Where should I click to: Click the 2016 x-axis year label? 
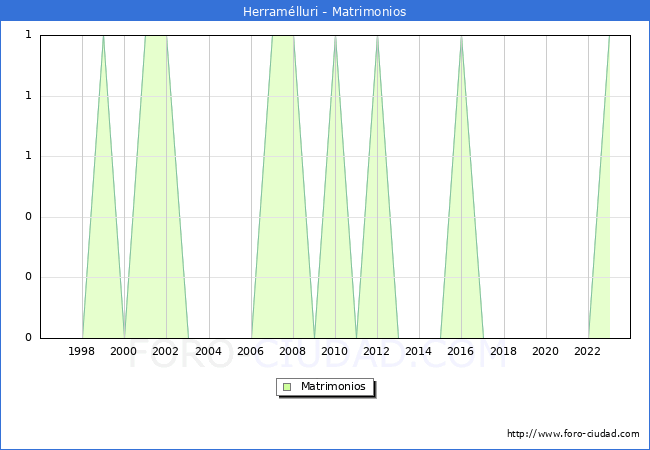pos(461,351)
